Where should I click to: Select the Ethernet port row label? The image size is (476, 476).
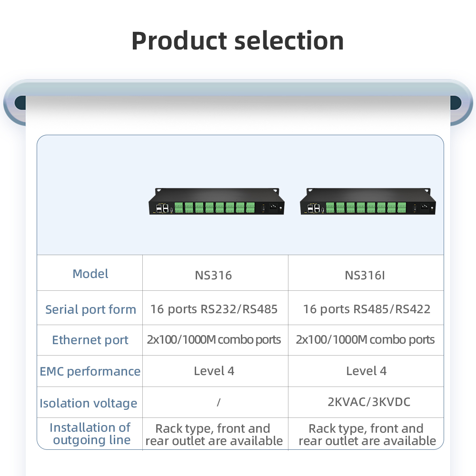pos(90,340)
